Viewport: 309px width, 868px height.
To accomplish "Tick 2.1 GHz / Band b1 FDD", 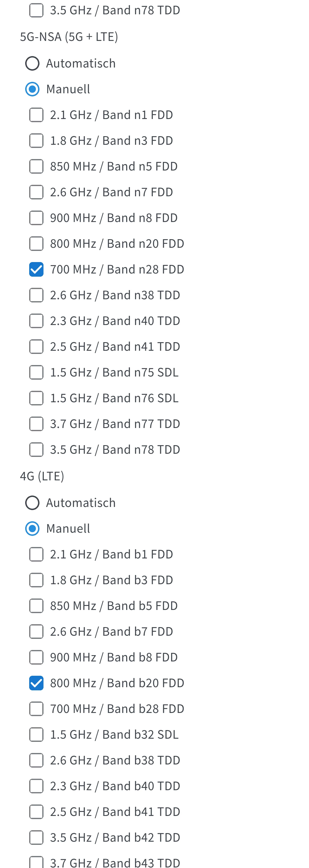I will pyautogui.click(x=36, y=554).
